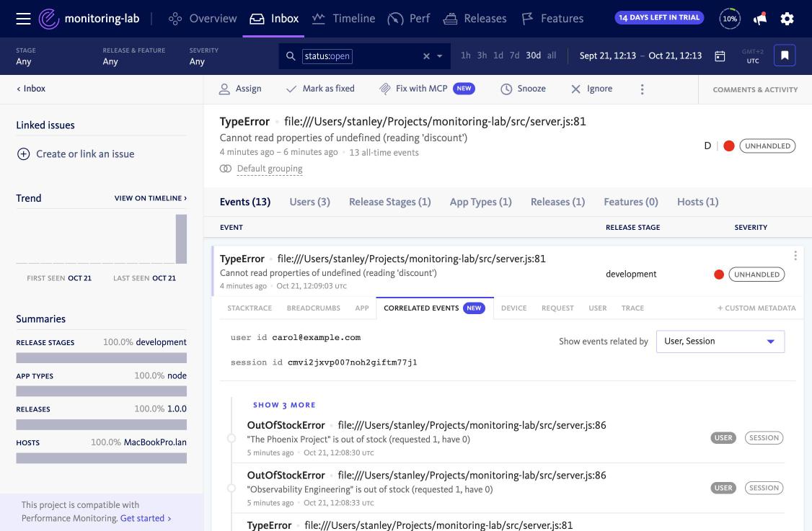Open the Default grouping link
This screenshot has width=812, height=531.
pos(270,169)
